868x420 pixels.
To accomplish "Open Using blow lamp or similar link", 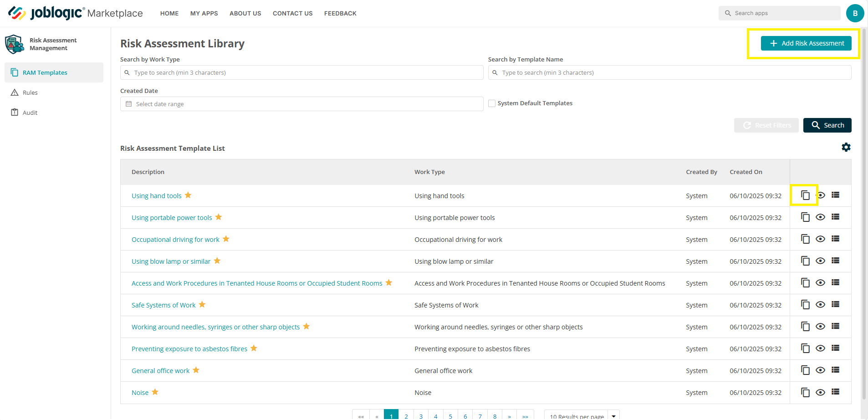I will pos(171,261).
